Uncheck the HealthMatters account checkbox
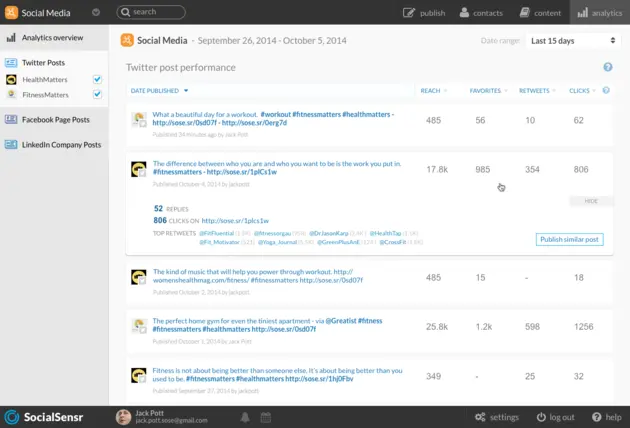 97,79
